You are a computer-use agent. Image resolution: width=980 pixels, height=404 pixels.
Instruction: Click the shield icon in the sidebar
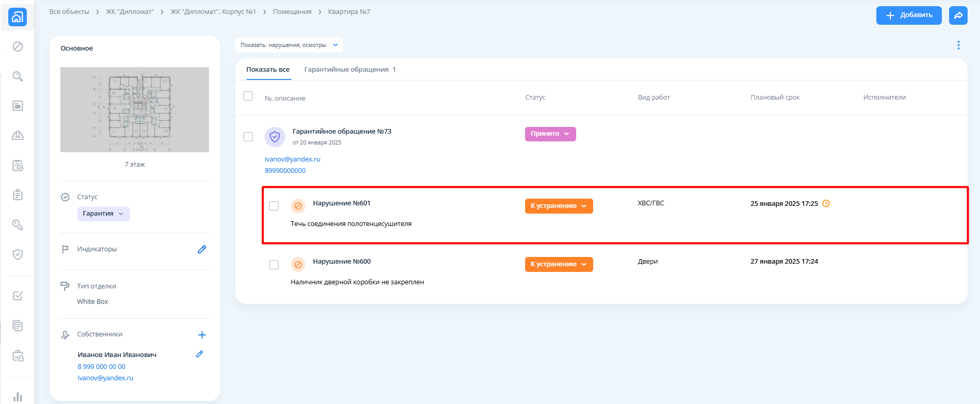[18, 254]
